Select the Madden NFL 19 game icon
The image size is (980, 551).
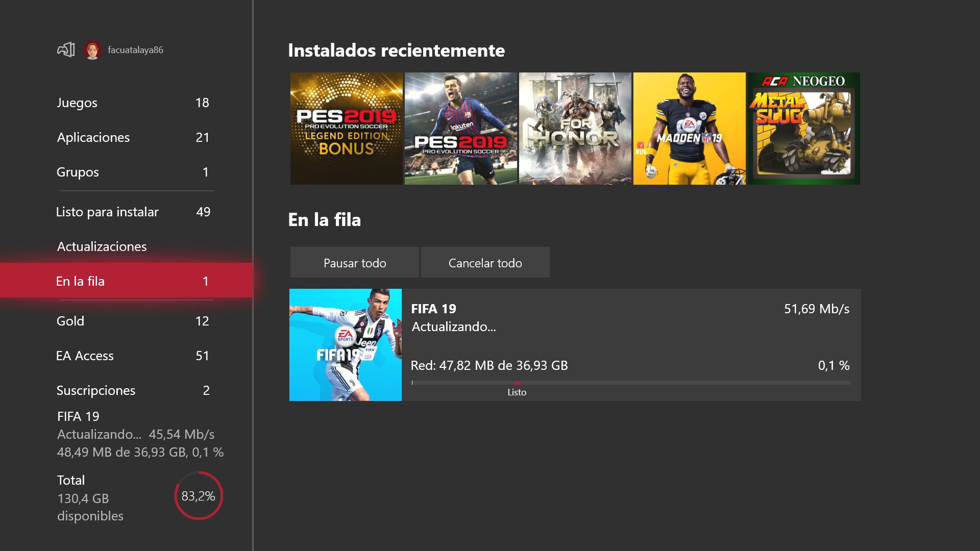point(690,129)
